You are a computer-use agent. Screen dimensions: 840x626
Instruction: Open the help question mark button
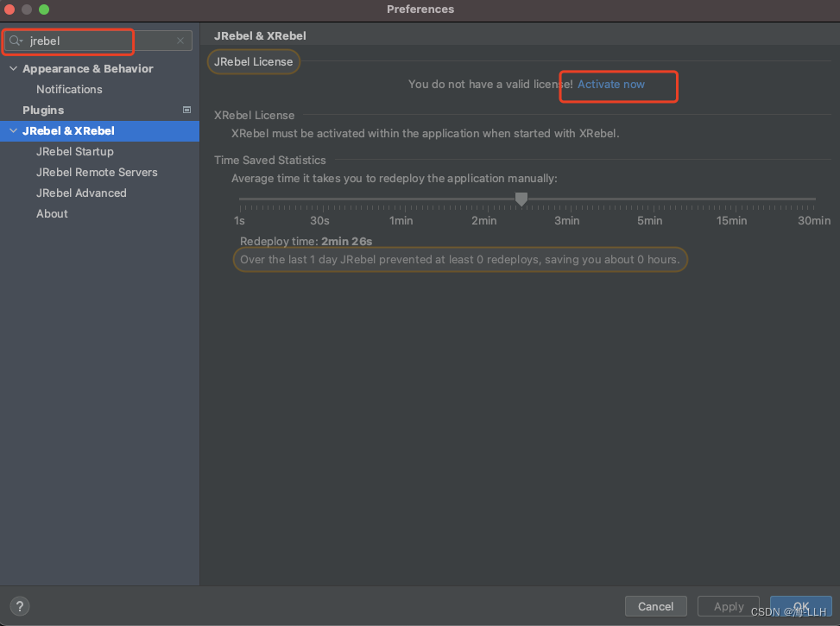coord(20,606)
